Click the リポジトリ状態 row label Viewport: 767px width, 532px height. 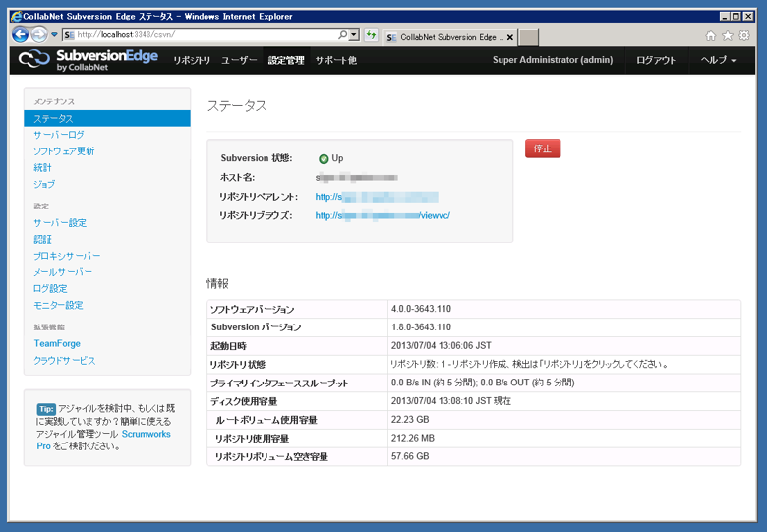coord(238,364)
